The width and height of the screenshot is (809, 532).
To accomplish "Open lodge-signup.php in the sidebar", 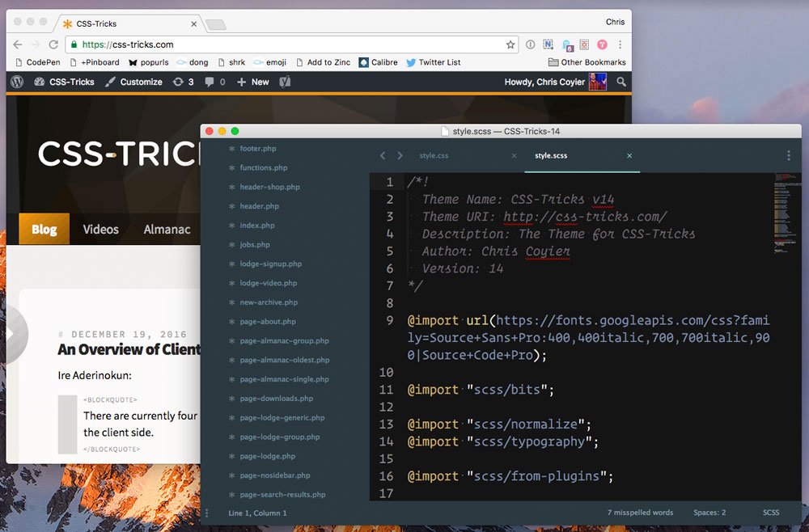I will [x=271, y=264].
